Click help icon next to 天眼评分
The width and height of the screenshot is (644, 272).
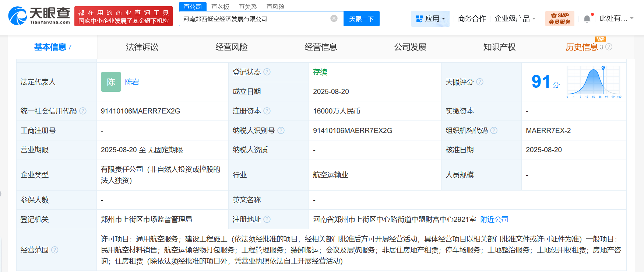480,82
